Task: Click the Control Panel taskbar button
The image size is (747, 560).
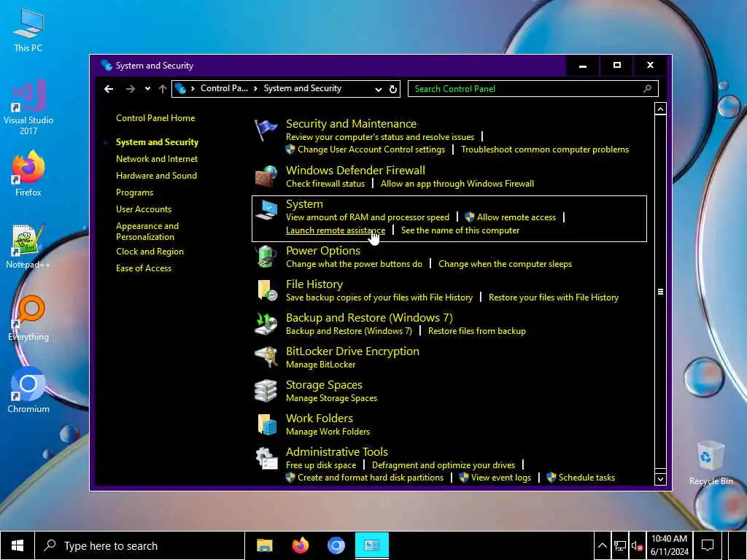Action: tap(371, 545)
